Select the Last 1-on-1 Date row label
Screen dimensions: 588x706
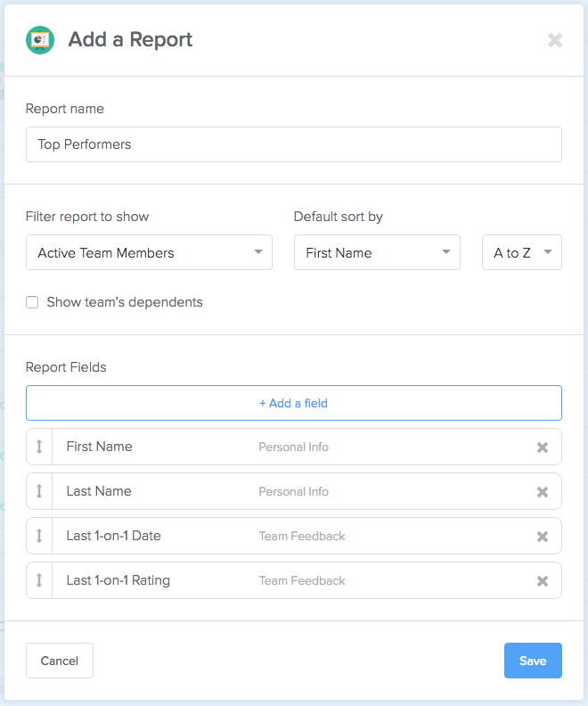pos(114,536)
